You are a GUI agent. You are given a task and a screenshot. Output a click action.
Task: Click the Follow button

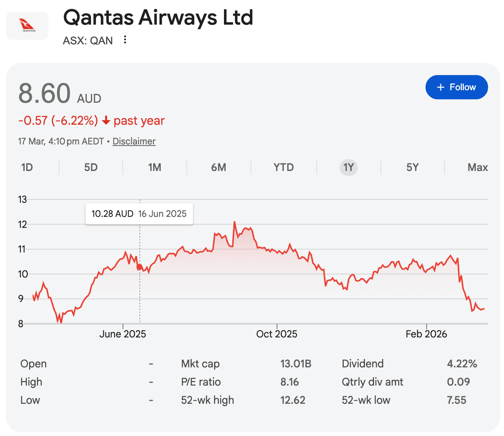coord(456,87)
